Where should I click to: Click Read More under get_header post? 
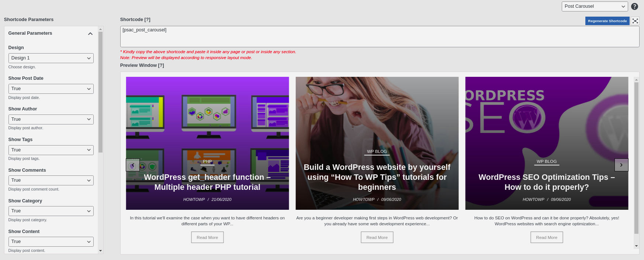(207, 237)
